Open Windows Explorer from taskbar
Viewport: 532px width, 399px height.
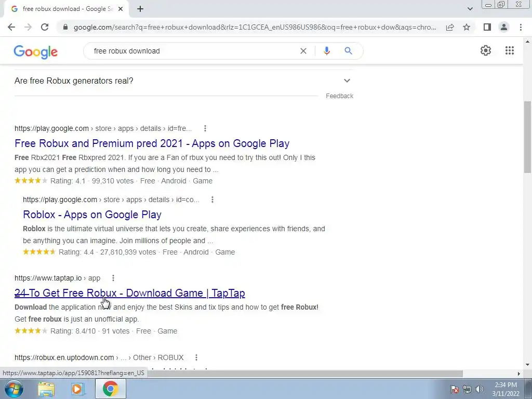(x=46, y=389)
